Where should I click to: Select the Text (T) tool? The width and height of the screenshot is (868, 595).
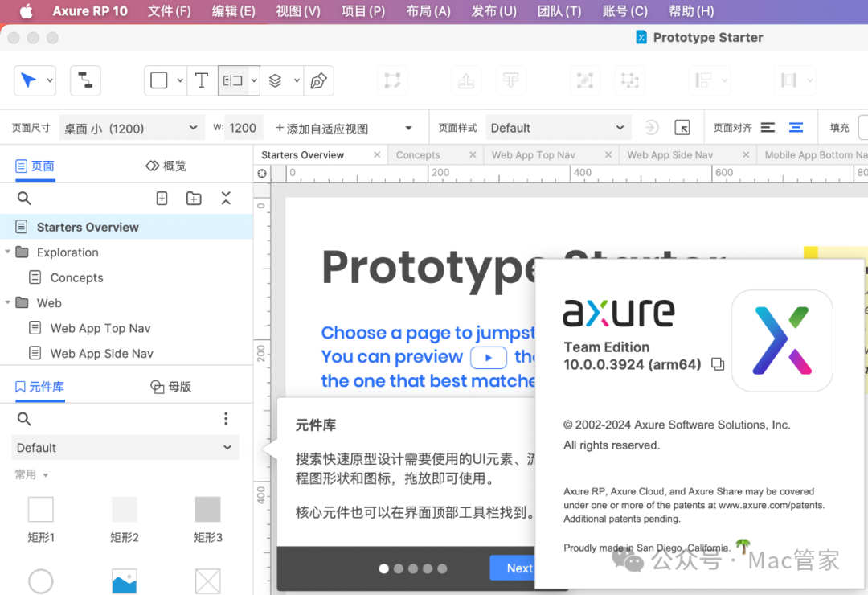pos(202,80)
